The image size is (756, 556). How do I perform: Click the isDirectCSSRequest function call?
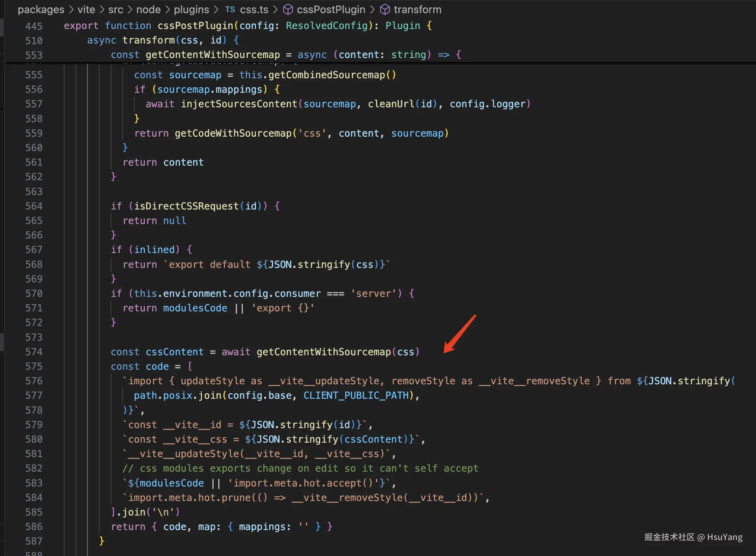pos(186,206)
